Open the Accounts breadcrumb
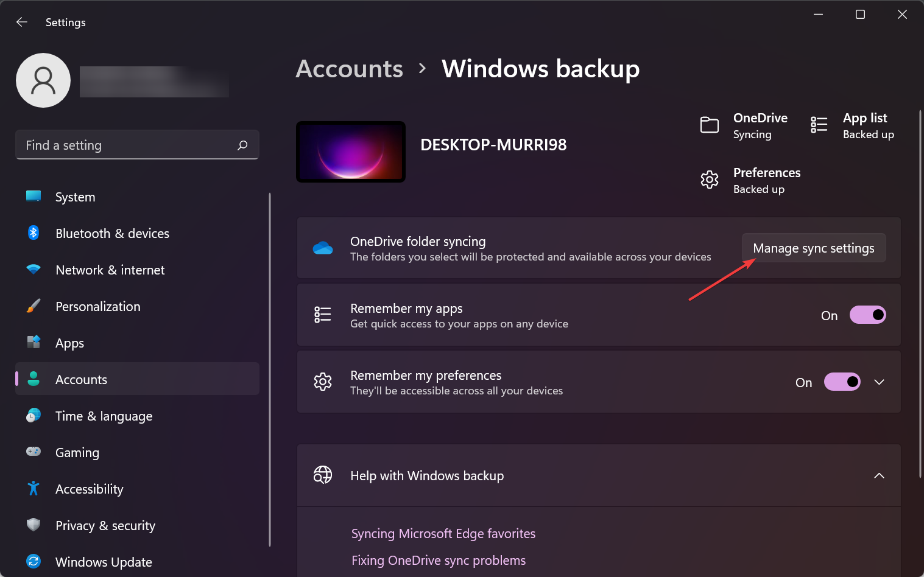The width and height of the screenshot is (924, 577). [349, 69]
